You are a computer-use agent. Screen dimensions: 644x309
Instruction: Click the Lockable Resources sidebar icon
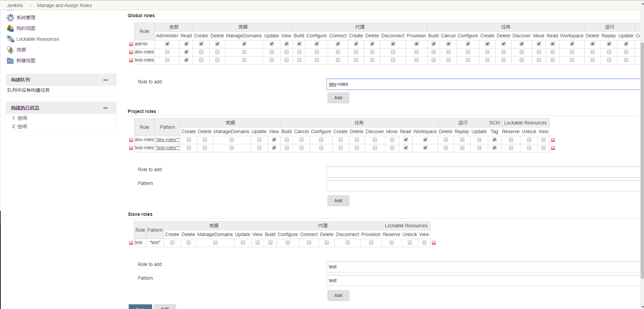(10, 39)
